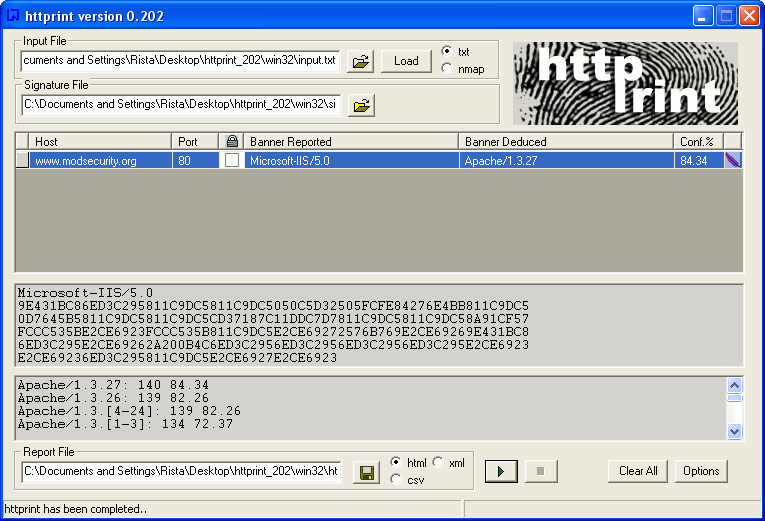Click scroll up arrow in results list
The height and width of the screenshot is (521, 765).
(x=734, y=385)
